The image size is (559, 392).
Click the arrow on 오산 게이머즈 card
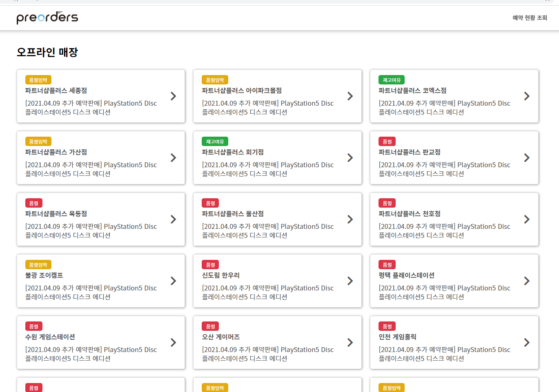[x=350, y=343]
